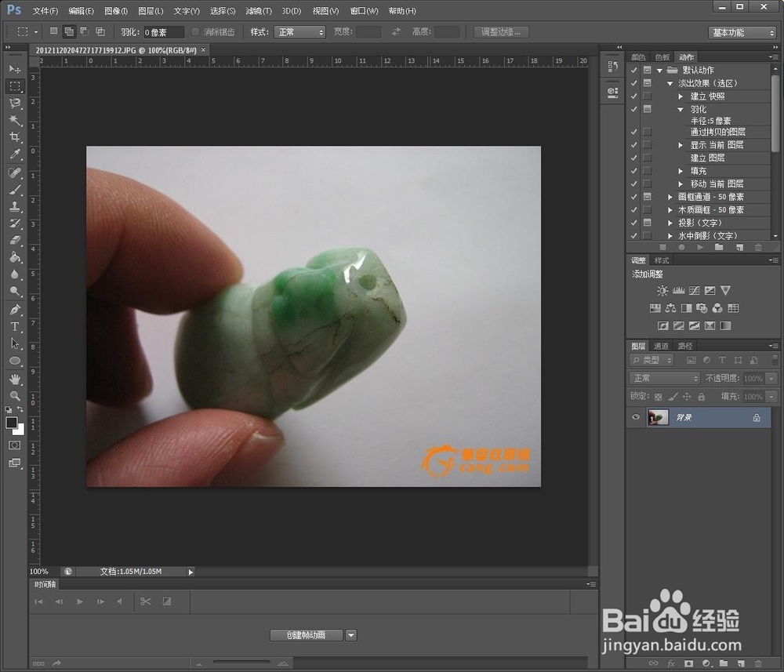Image resolution: width=784 pixels, height=672 pixels.
Task: Select the Lasso tool
Action: pyautogui.click(x=15, y=103)
